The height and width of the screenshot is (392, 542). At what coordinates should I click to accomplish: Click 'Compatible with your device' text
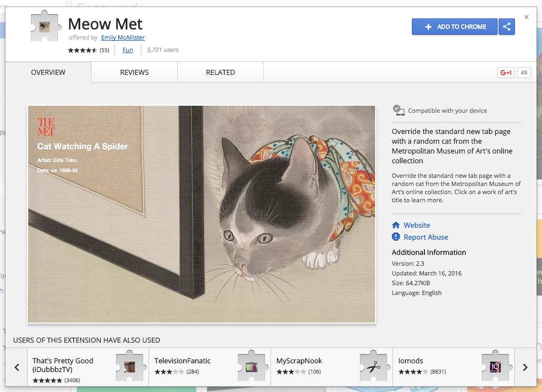[x=447, y=111]
